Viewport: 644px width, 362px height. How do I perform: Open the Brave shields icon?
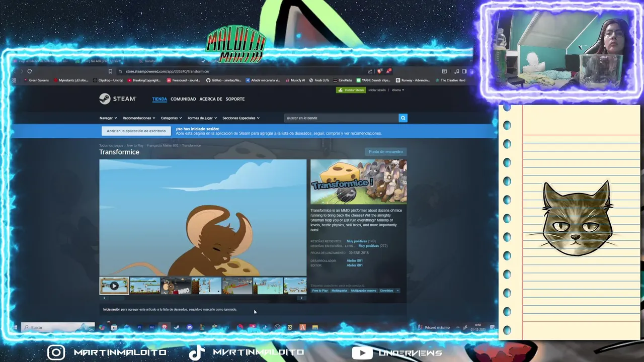(379, 71)
